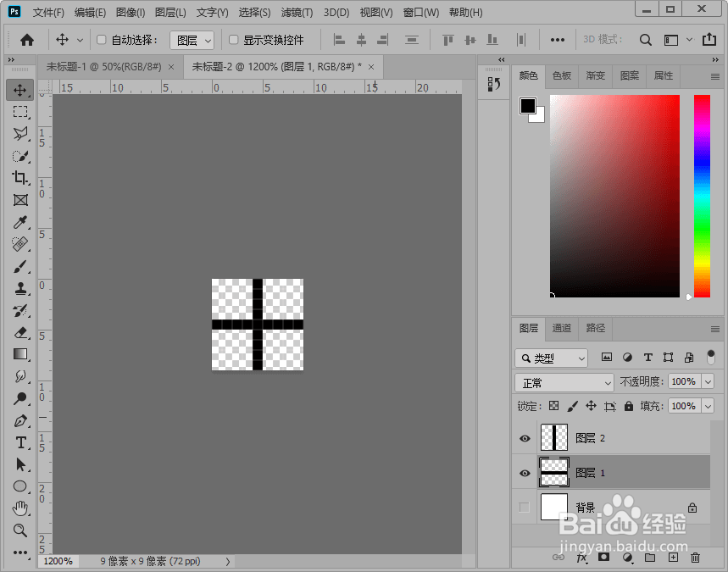Select the Crop tool
The image size is (728, 572).
[20, 178]
